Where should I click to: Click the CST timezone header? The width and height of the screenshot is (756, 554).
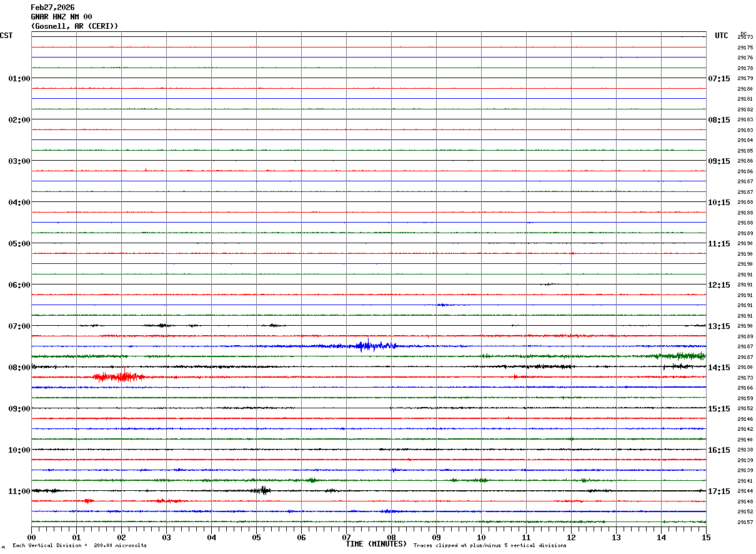tap(6, 36)
